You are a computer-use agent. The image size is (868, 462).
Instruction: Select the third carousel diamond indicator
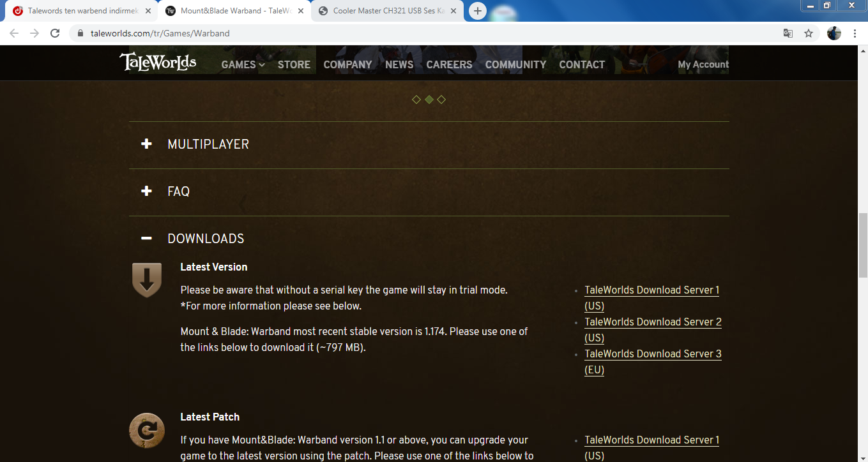[x=441, y=100]
